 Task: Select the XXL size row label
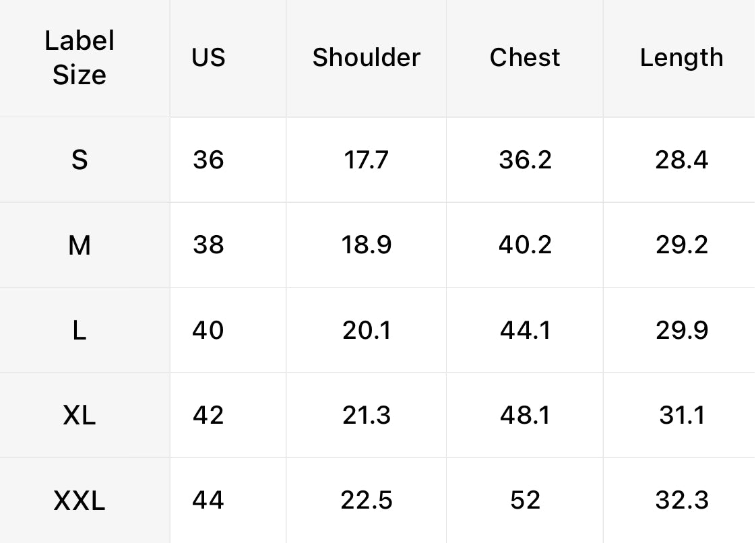tap(80, 501)
